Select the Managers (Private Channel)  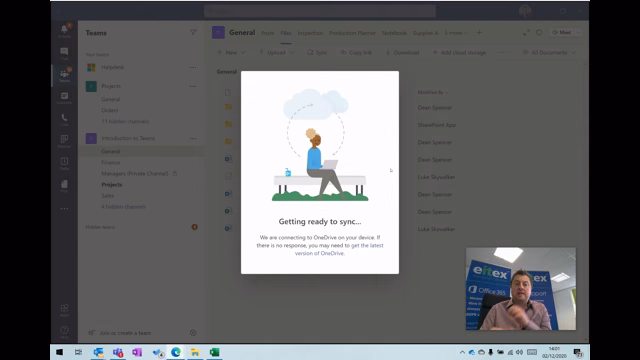click(x=135, y=173)
